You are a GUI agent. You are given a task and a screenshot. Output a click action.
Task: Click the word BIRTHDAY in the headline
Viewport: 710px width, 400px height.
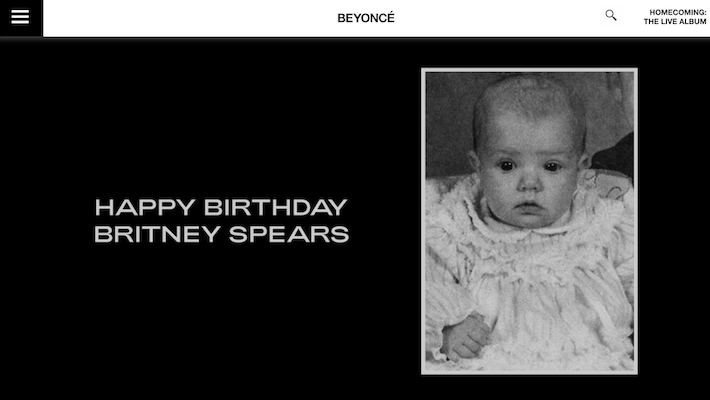click(276, 207)
